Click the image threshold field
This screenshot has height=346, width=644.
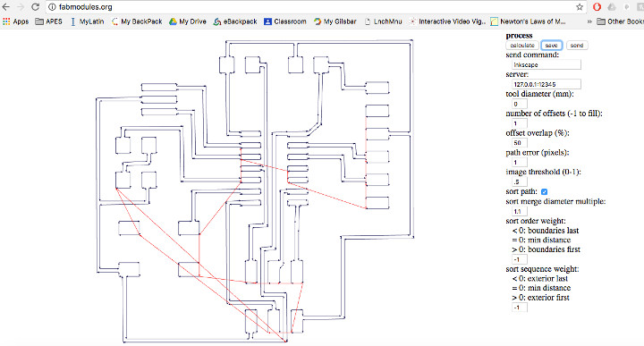click(x=520, y=181)
